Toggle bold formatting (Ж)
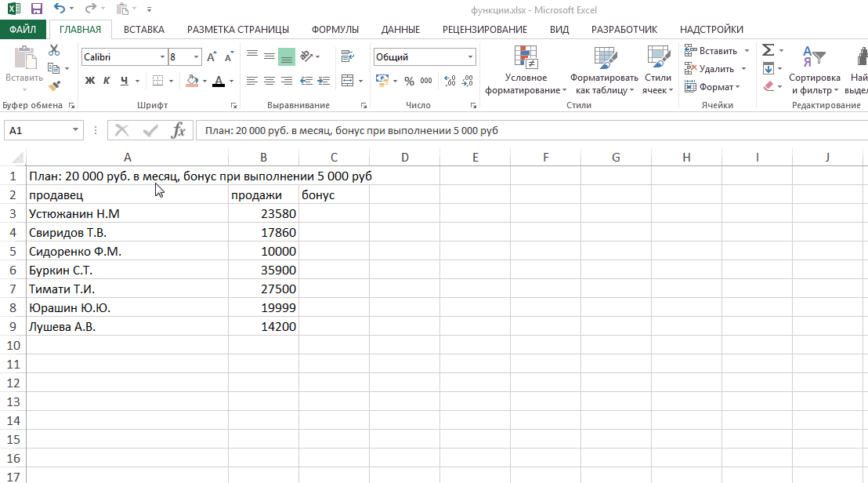 point(89,81)
